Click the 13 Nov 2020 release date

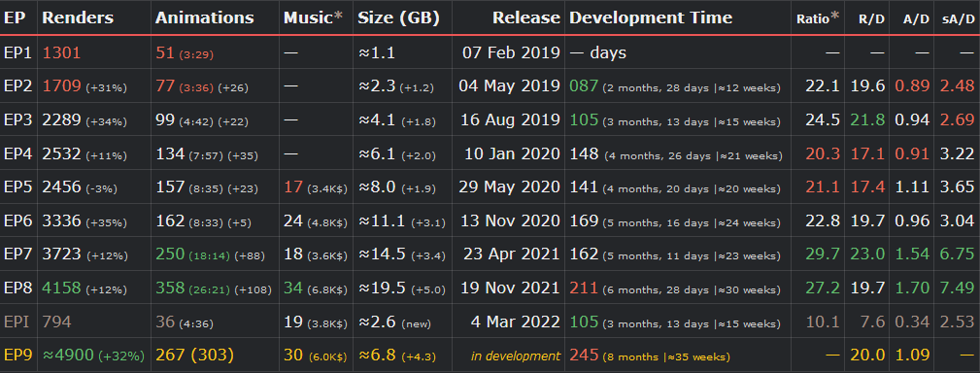pyautogui.click(x=510, y=220)
